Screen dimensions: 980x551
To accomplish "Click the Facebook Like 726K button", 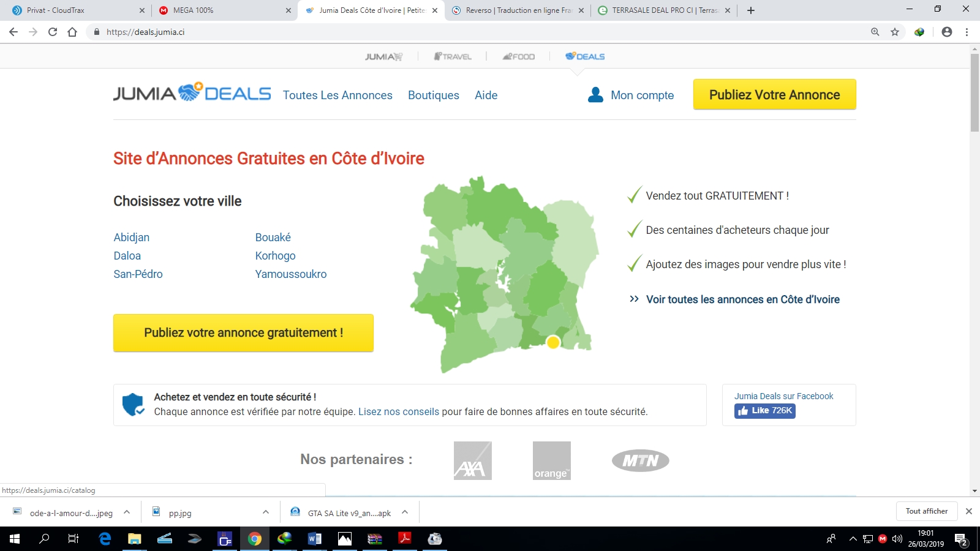I will pos(764,411).
